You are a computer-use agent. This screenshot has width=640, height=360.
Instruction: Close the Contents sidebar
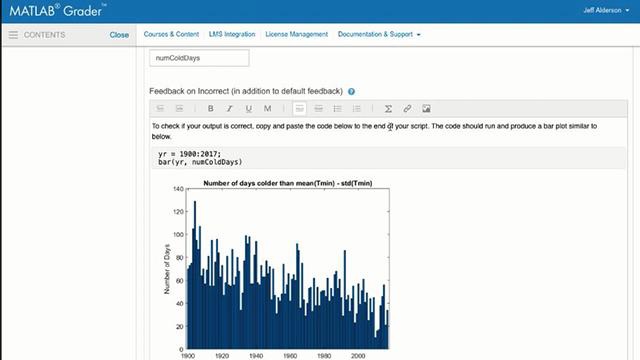pos(119,35)
